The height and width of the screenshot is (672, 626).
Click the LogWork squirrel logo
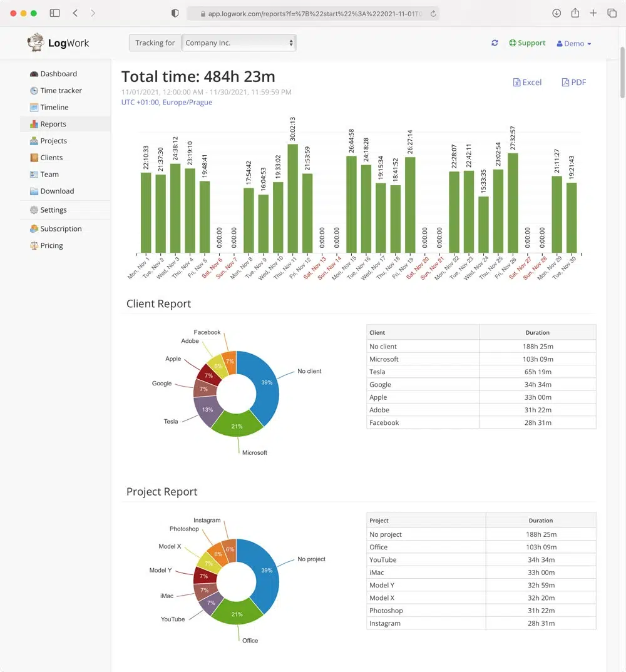[36, 43]
